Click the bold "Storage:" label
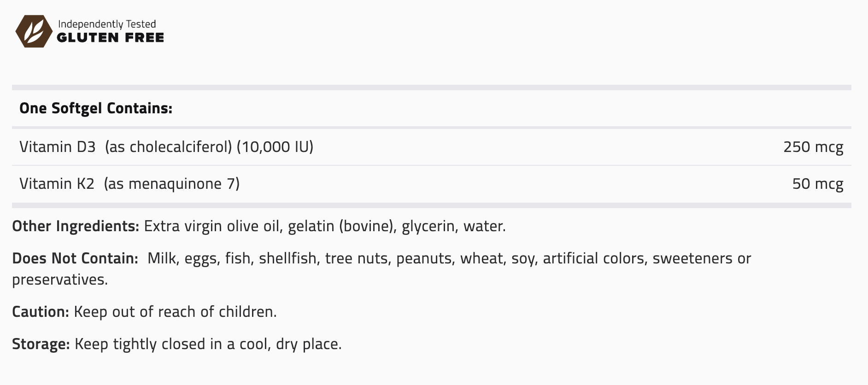 (41, 344)
